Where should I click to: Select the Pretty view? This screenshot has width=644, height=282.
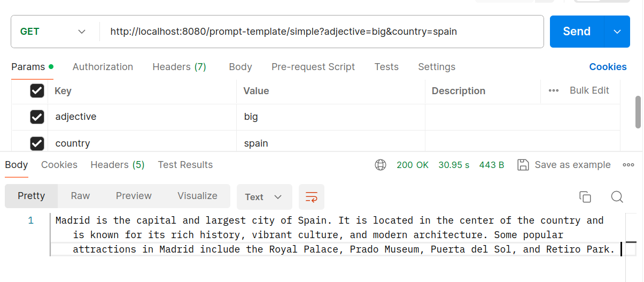(31, 196)
